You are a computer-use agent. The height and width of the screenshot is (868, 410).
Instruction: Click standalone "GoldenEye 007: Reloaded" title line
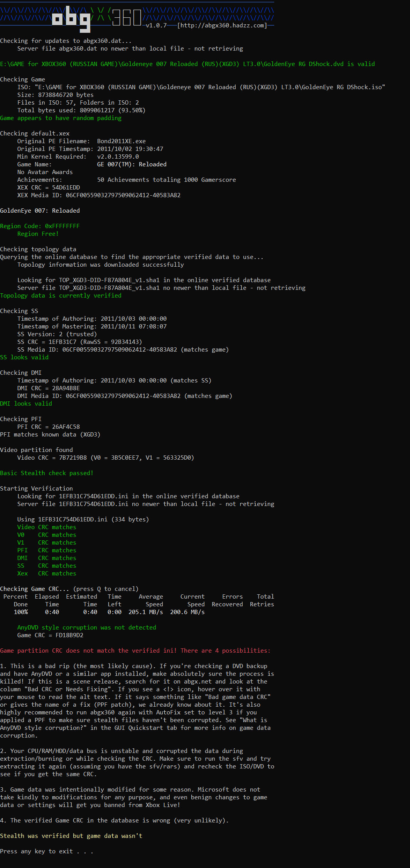(x=40, y=211)
